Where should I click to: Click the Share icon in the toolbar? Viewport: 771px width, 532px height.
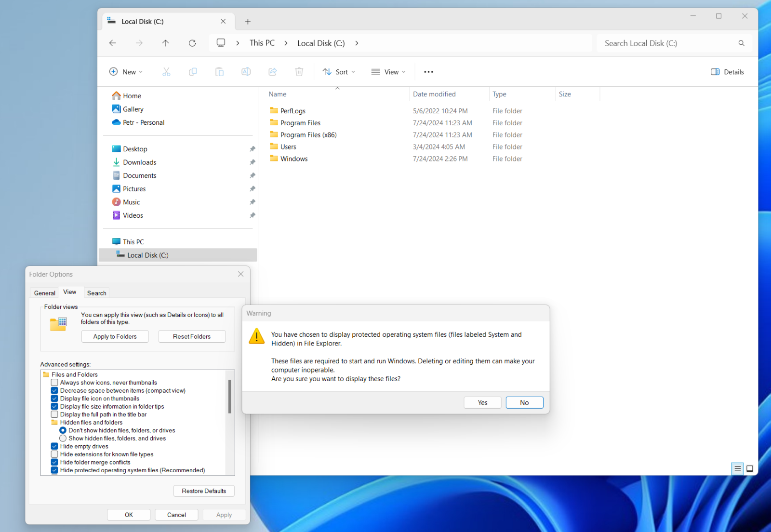pos(272,71)
